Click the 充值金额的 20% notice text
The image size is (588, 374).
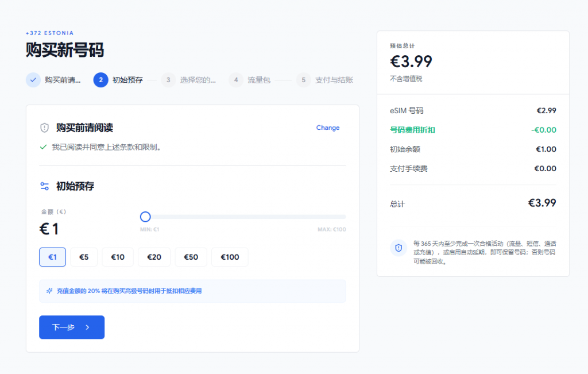click(x=129, y=291)
